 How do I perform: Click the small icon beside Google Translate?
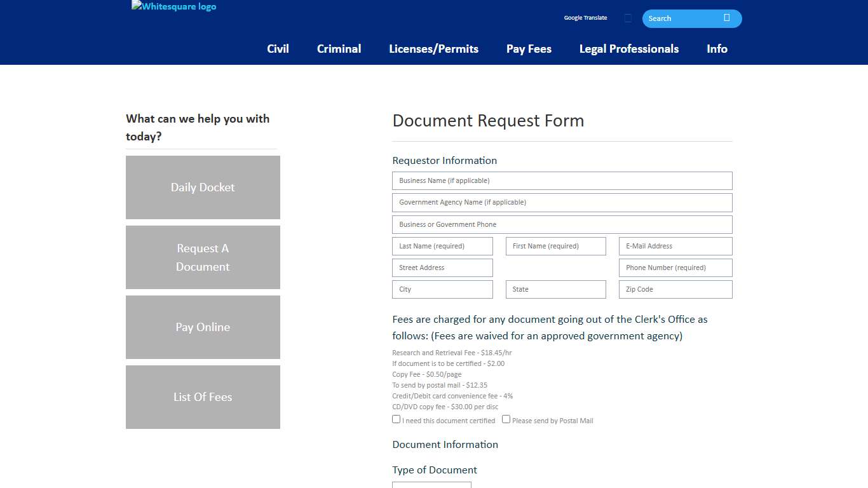628,18
